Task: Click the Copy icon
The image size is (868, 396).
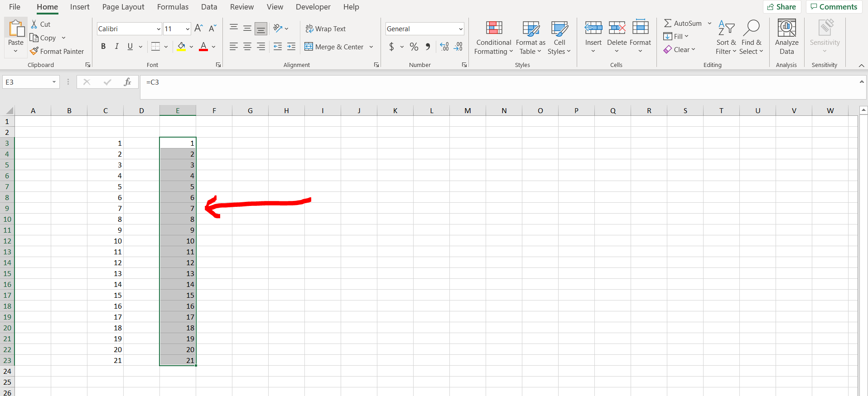Action: click(x=34, y=38)
